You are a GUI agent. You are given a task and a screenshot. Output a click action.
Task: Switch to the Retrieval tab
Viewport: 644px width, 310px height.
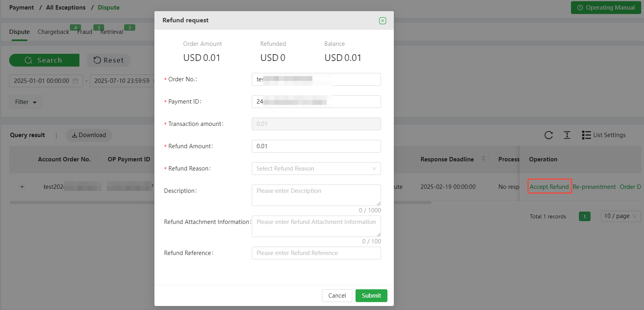tap(112, 32)
